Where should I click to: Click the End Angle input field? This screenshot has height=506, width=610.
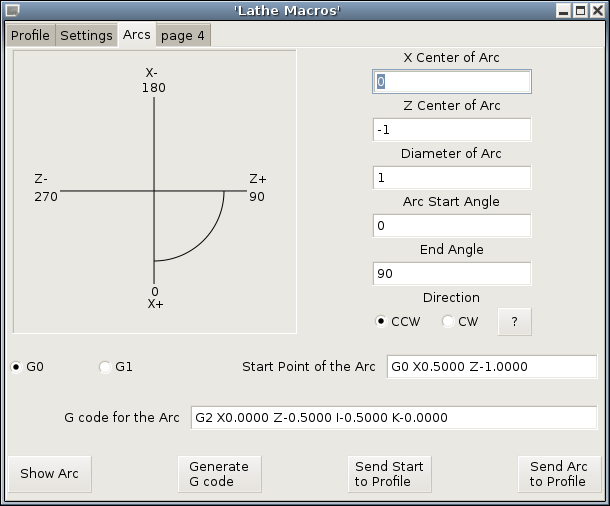tap(450, 274)
